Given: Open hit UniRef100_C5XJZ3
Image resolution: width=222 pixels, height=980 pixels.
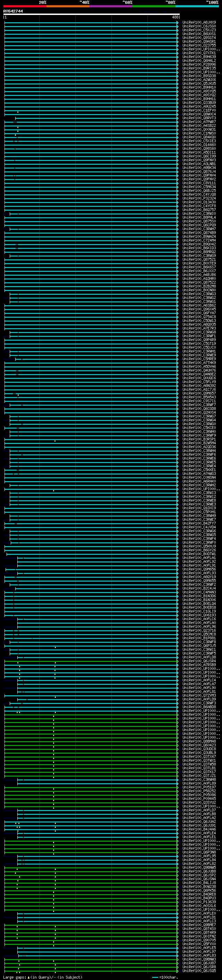Looking at the screenshot, I should click(199, 30).
